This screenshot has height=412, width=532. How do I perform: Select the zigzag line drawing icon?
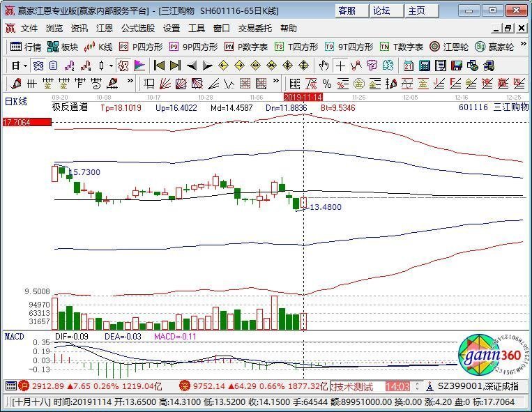point(356,66)
